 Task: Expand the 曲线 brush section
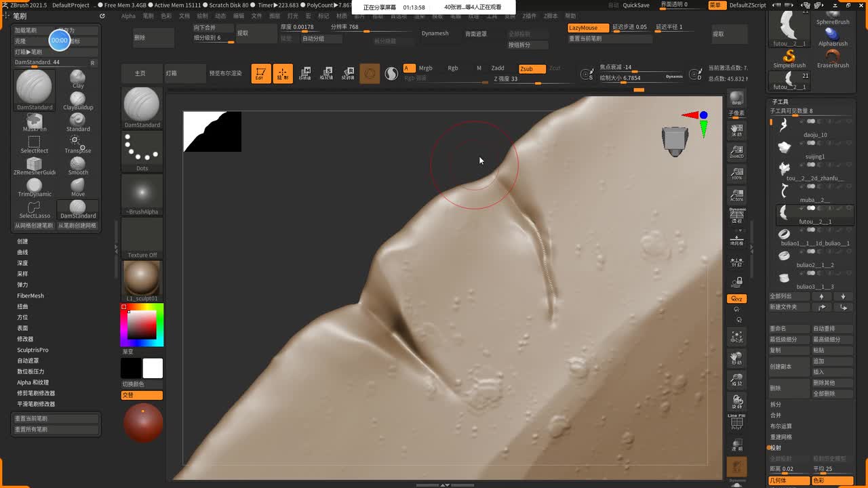click(x=23, y=252)
